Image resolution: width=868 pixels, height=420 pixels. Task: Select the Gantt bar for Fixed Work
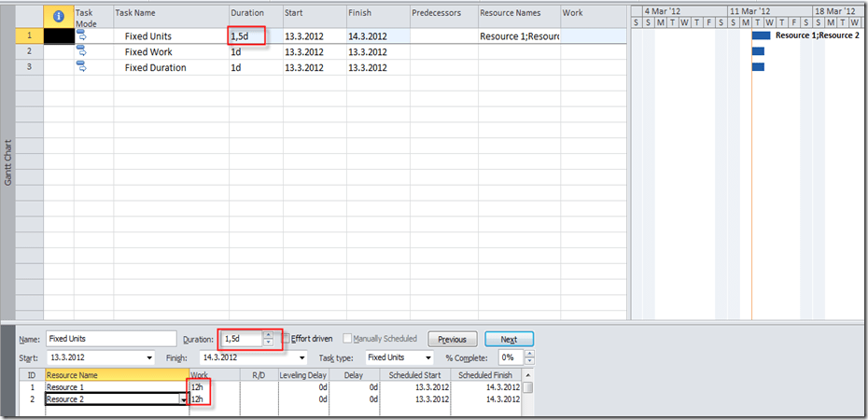[x=758, y=51]
